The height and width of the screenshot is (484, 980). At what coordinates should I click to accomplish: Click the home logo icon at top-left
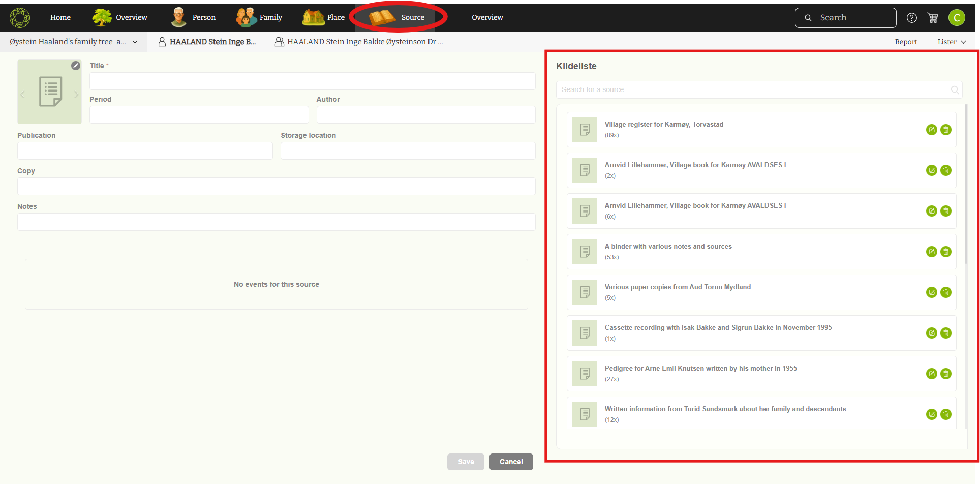pos(20,18)
